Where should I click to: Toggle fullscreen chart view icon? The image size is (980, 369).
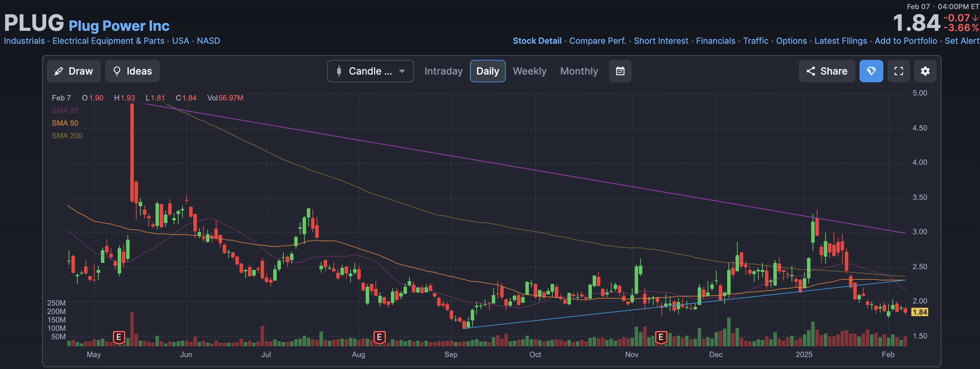tap(898, 71)
